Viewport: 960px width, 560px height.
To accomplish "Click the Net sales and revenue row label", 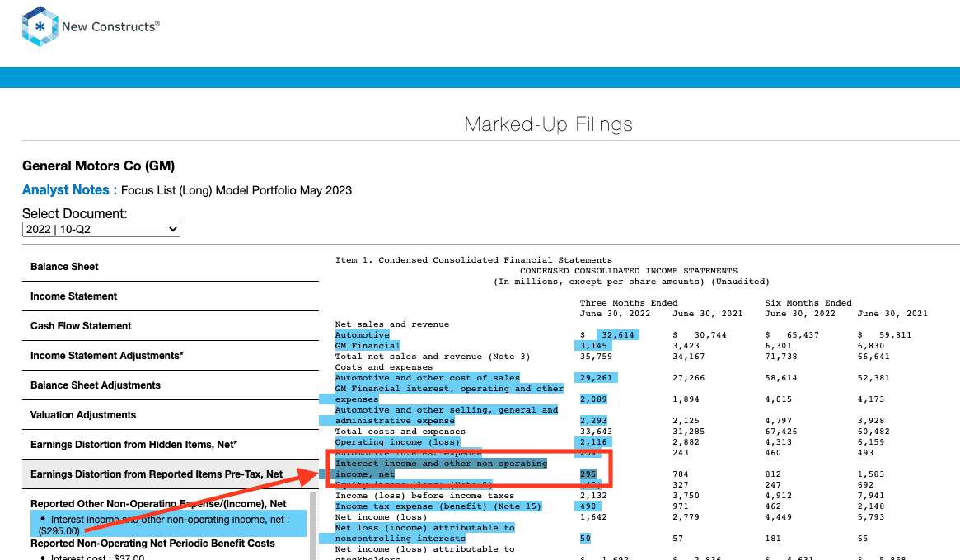I will coord(392,324).
